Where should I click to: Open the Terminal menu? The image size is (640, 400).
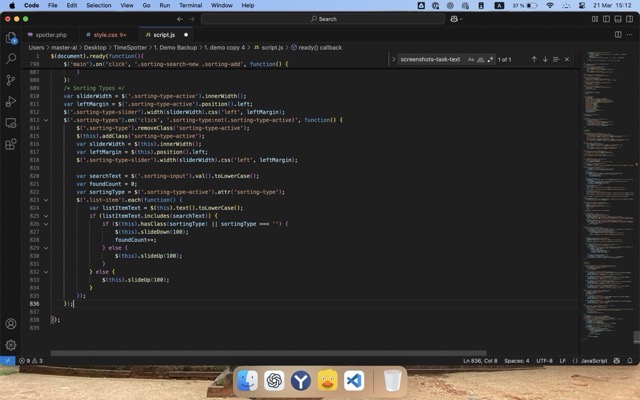(190, 5)
